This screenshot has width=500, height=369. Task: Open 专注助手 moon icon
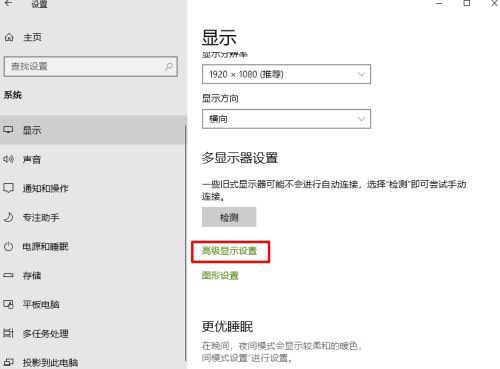tap(8, 217)
